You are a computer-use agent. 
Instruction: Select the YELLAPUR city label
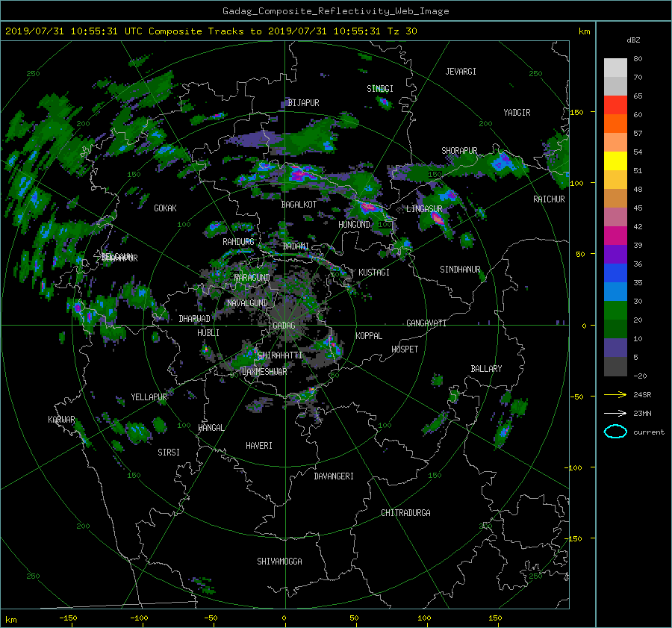[x=149, y=397]
